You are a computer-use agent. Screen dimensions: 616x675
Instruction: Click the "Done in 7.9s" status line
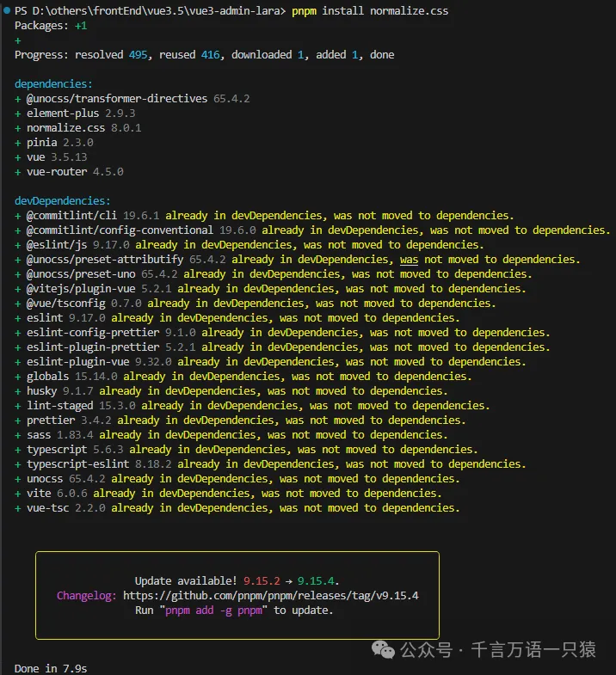[x=51, y=668]
